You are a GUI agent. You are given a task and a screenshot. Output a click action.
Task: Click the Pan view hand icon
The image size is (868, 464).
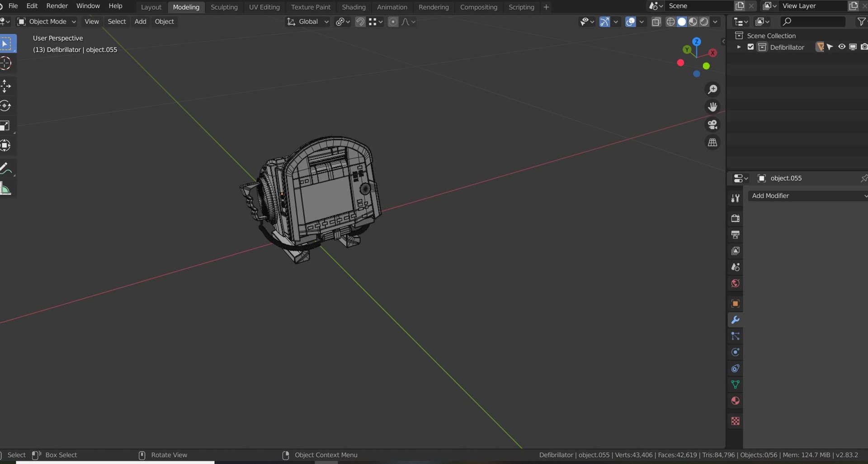[712, 107]
